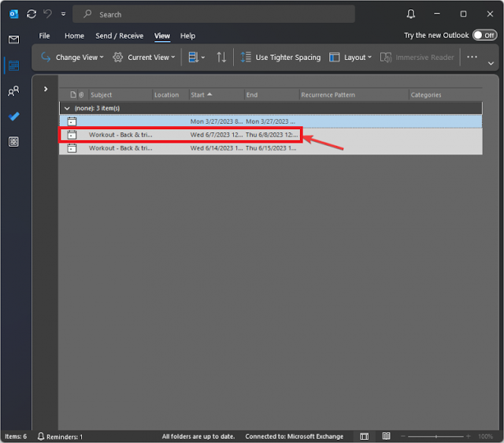The width and height of the screenshot is (504, 443).
Task: Sort by the Start column header
Action: pyautogui.click(x=217, y=95)
